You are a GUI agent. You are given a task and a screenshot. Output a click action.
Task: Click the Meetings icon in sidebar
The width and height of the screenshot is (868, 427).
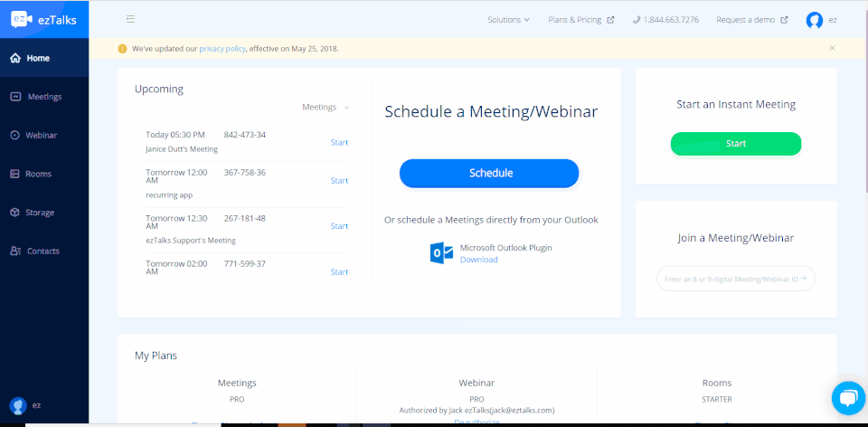[15, 97]
